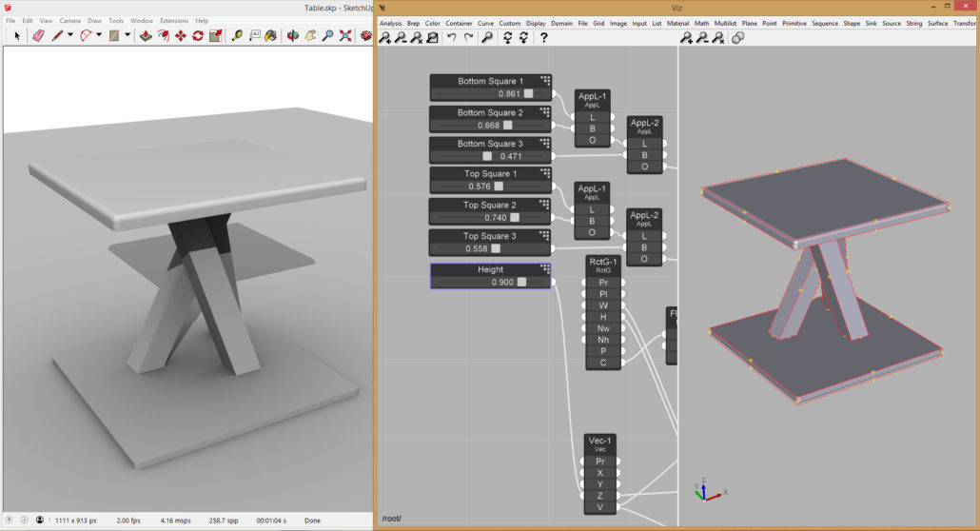Open the help question mark in Viz

[543, 38]
